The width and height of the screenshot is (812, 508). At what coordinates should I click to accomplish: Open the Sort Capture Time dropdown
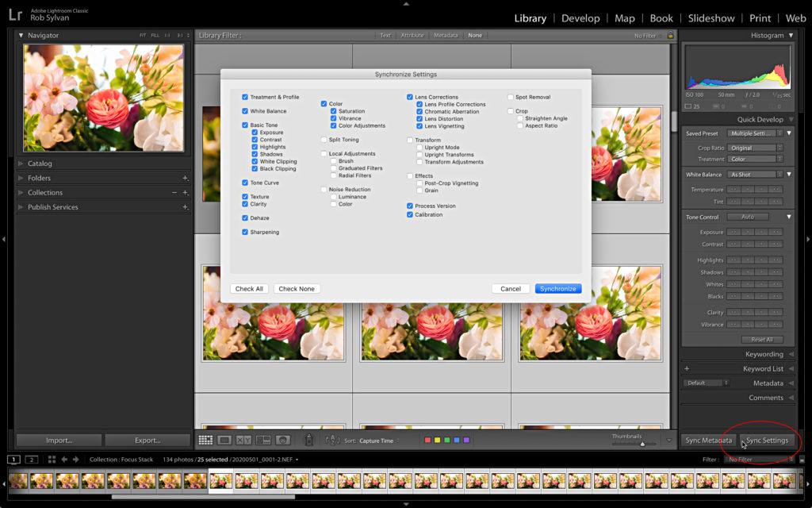click(x=380, y=441)
